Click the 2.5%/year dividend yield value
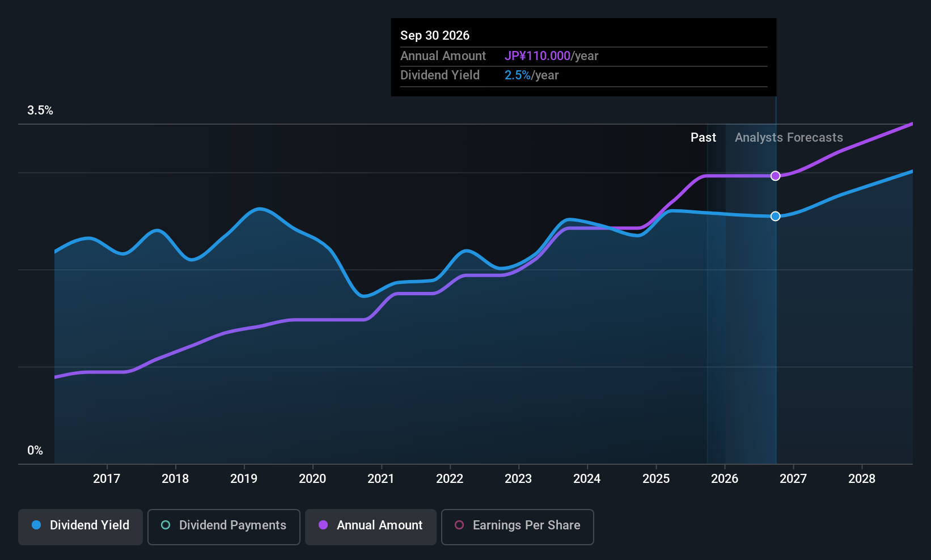 coord(532,75)
